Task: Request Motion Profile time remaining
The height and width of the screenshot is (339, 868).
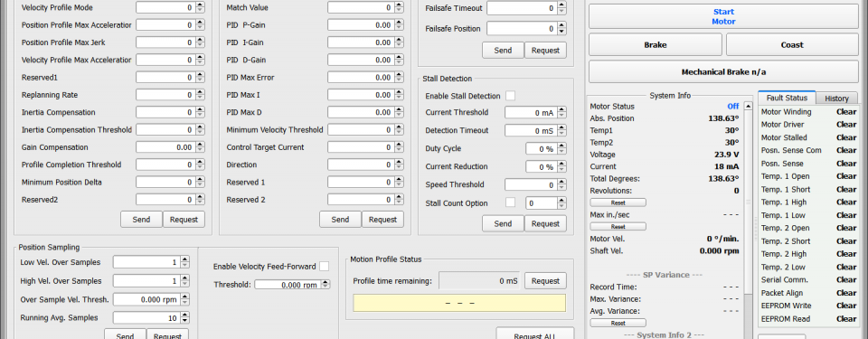Action: click(545, 281)
